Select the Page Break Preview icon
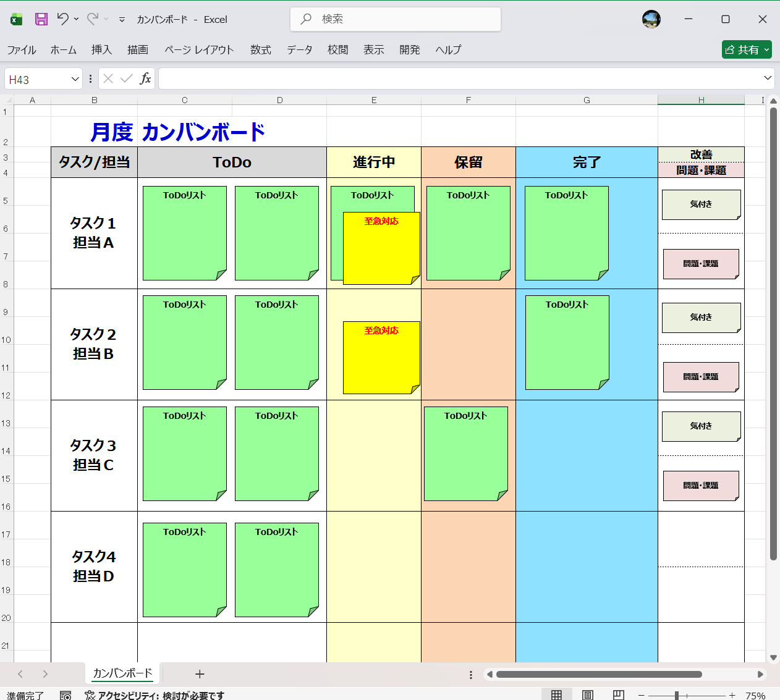 617,694
